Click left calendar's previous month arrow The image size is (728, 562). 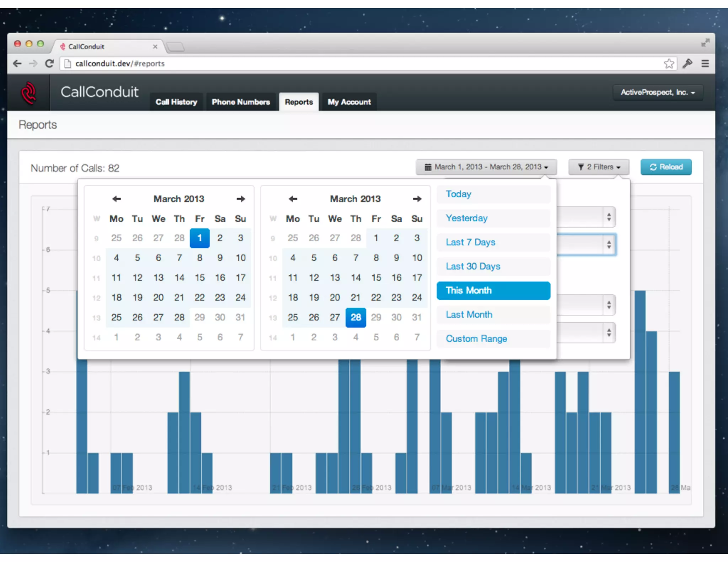click(x=117, y=199)
